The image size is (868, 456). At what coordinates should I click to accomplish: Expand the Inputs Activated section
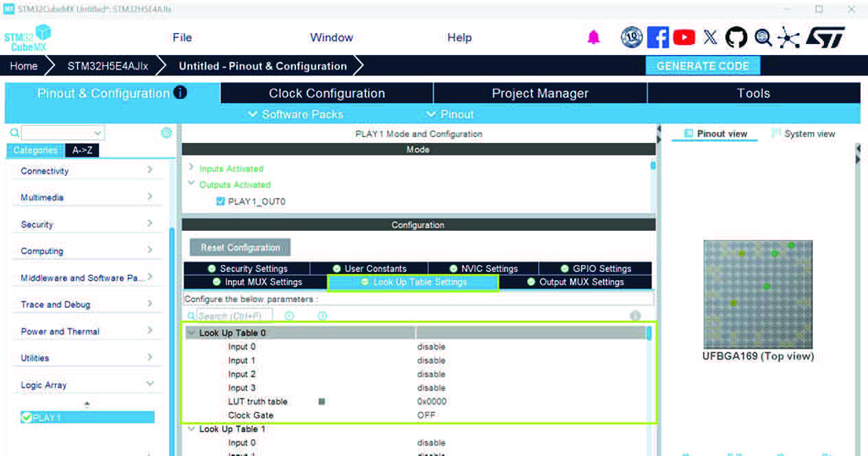(192, 168)
